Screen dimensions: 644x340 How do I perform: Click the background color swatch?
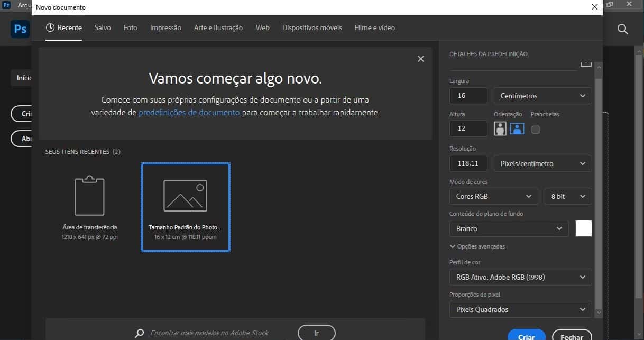point(584,228)
